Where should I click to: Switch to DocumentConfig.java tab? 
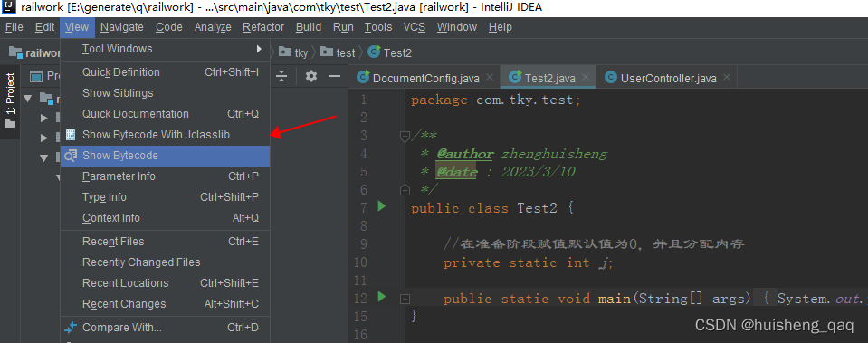point(425,78)
